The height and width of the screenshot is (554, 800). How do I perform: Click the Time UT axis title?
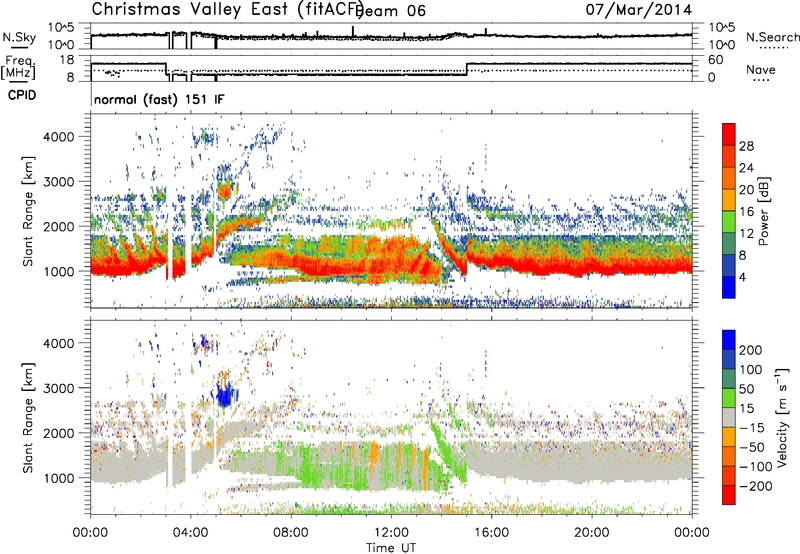pos(391,548)
